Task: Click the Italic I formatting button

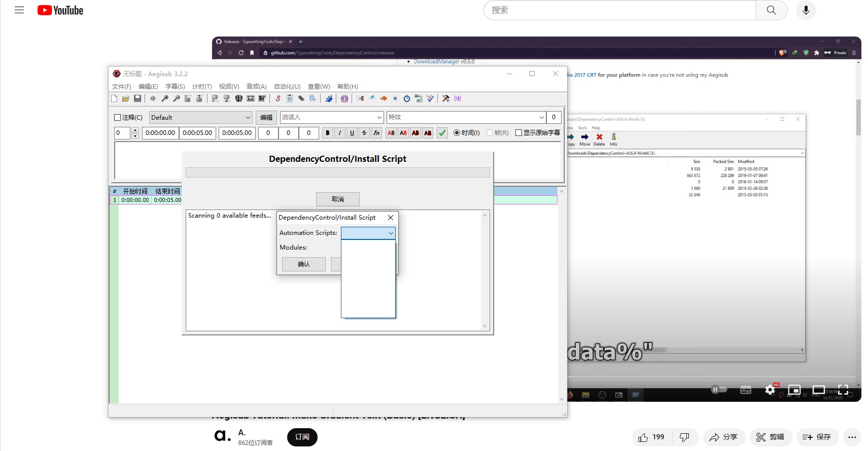Action: click(x=340, y=133)
